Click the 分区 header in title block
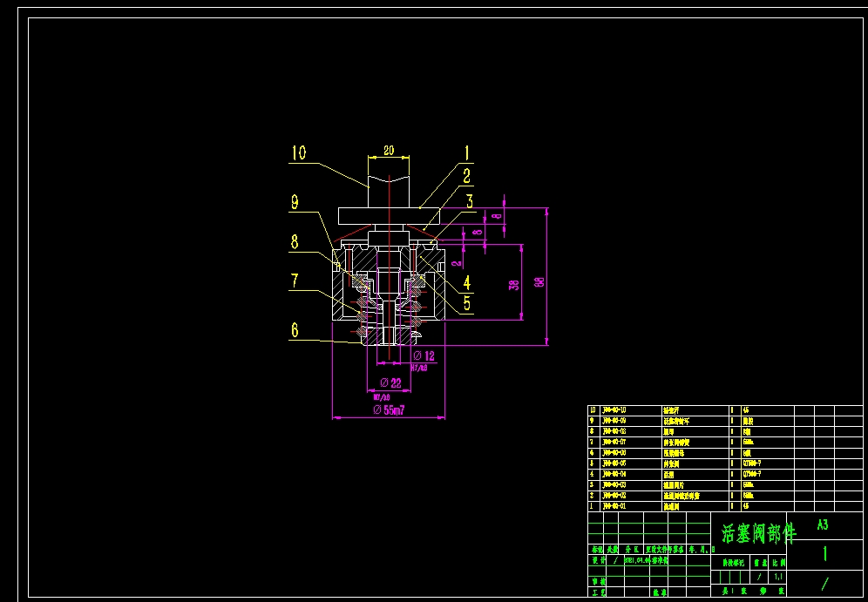 coord(632,550)
